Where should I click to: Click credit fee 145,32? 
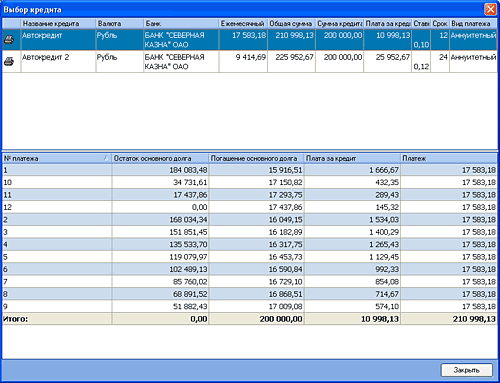click(x=387, y=207)
